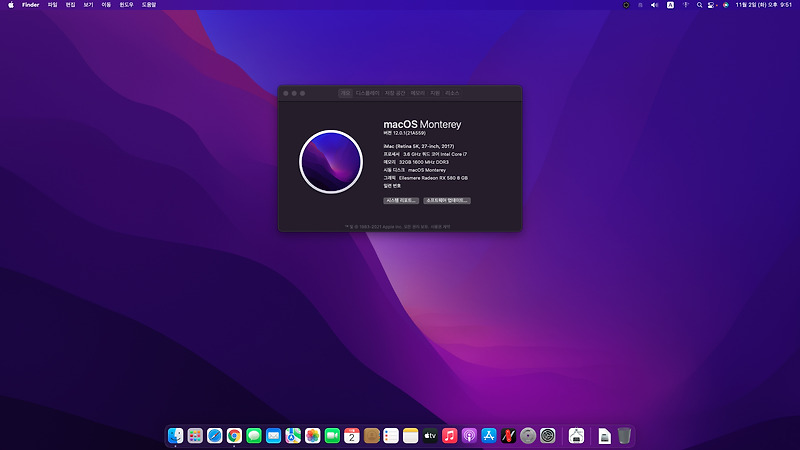Click the macOS Monterey round logo image

[x=331, y=162]
